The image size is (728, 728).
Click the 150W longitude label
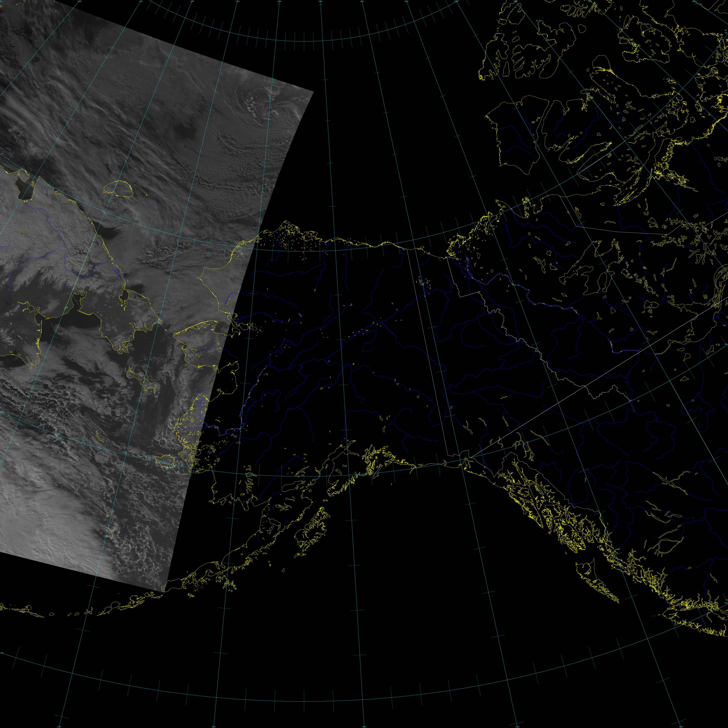coord(320,1)
